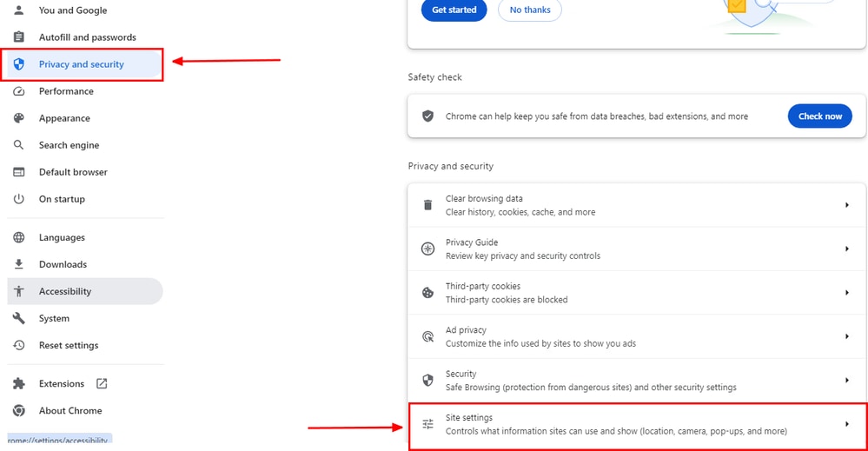Click the Ad privacy target icon
Viewport: 868px width, 451px height.
pos(427,336)
